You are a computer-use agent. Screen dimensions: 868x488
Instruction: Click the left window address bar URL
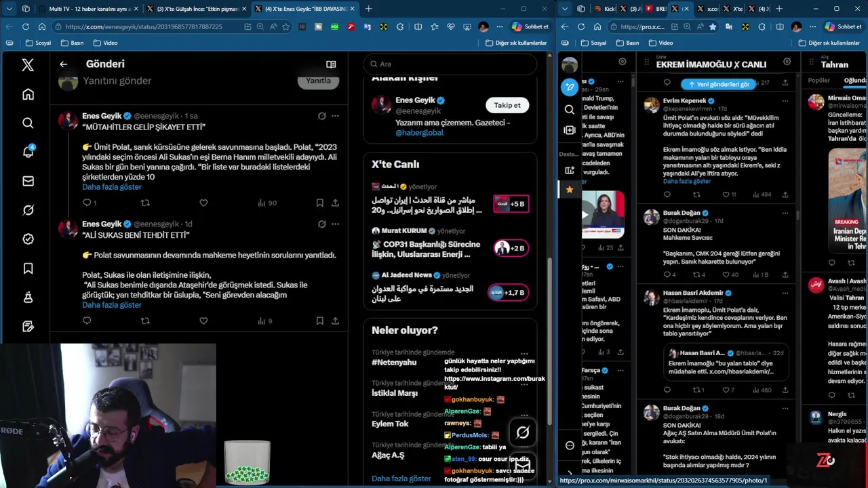click(x=144, y=26)
